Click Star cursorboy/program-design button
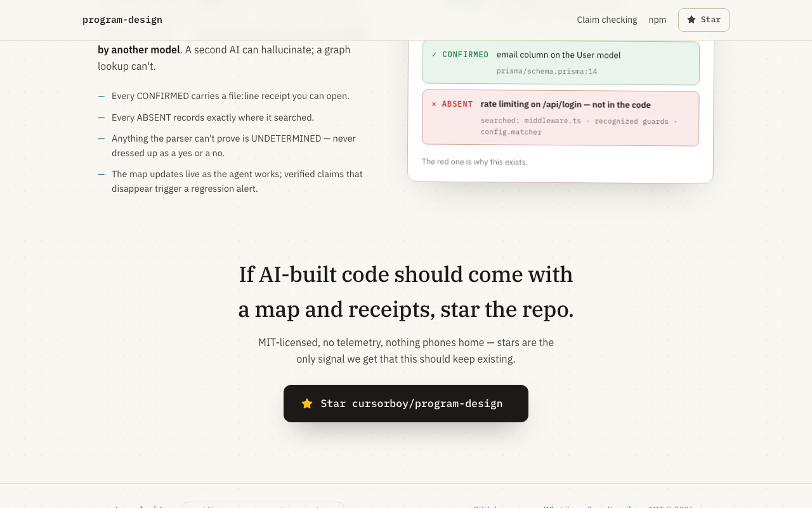 406,403
